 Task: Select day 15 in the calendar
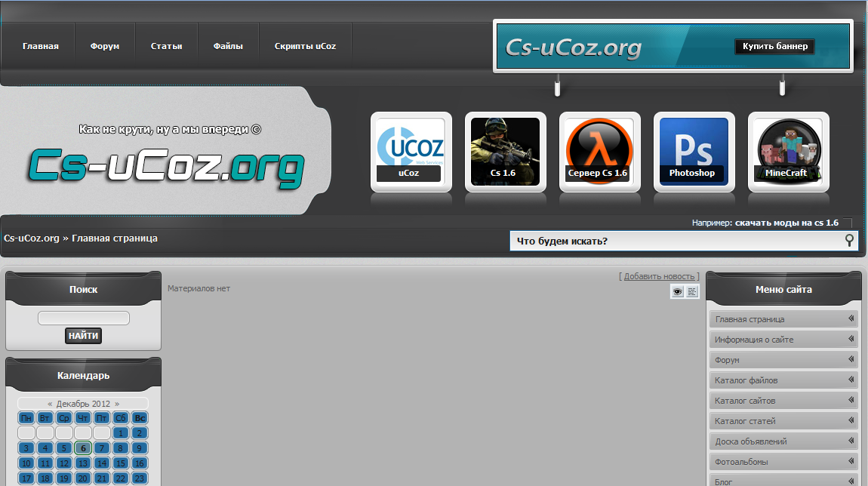(x=121, y=463)
